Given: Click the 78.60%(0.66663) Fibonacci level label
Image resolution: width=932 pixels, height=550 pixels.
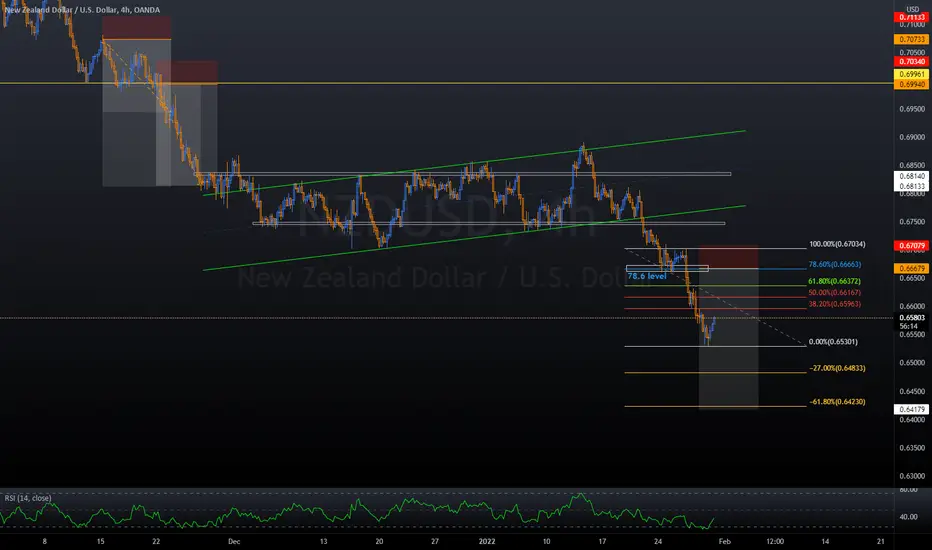Looking at the screenshot, I should pos(835,265).
